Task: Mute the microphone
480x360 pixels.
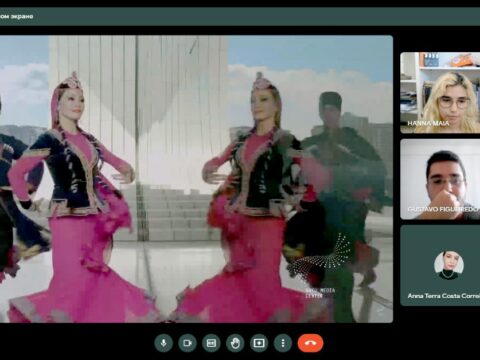Action: click(163, 343)
